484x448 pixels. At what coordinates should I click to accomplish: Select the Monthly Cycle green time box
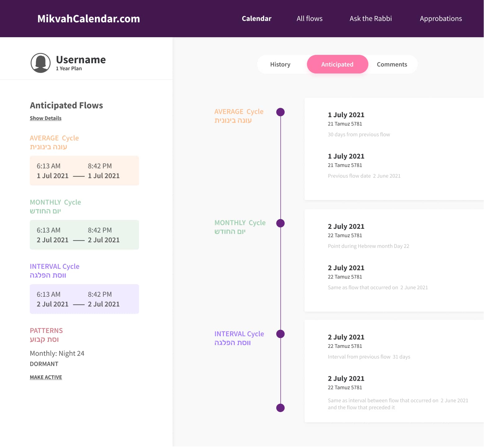(x=84, y=235)
